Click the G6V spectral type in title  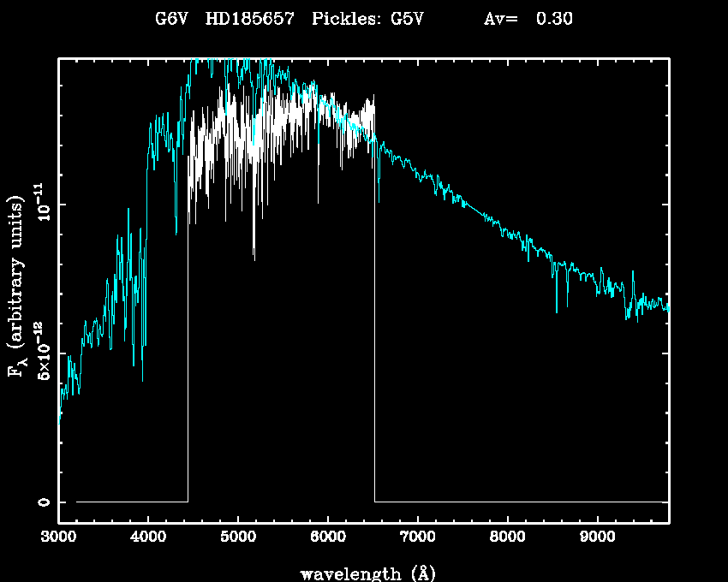click(x=171, y=20)
